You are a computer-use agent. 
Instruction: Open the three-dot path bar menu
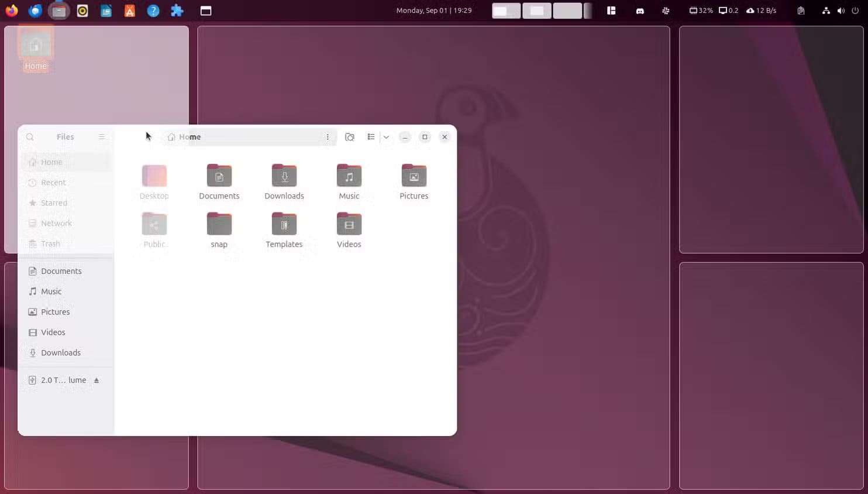[x=328, y=136]
